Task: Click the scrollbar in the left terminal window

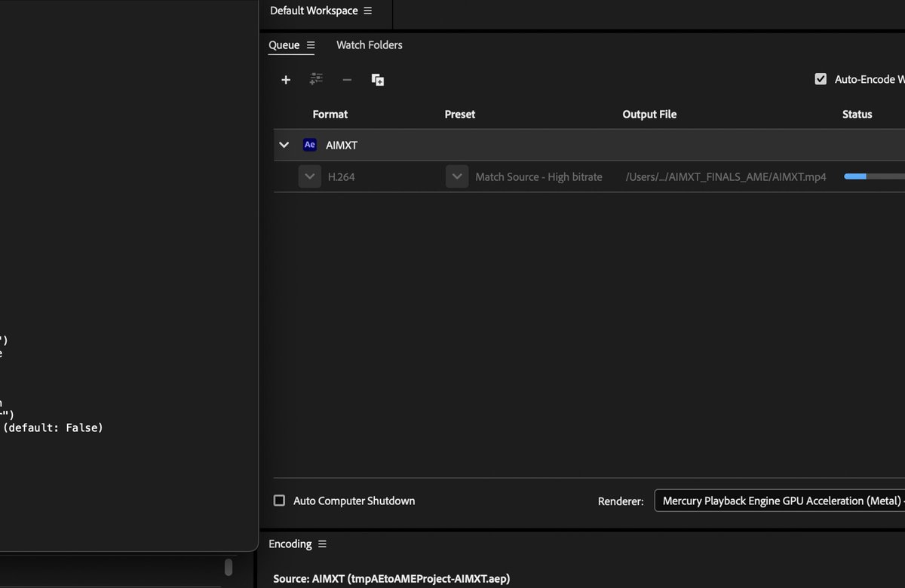Action: tap(229, 567)
